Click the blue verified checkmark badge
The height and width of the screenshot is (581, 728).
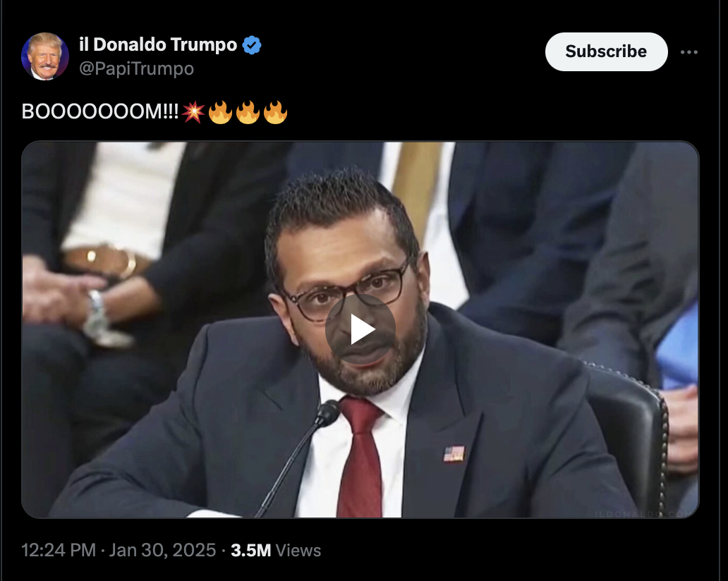pos(252,45)
